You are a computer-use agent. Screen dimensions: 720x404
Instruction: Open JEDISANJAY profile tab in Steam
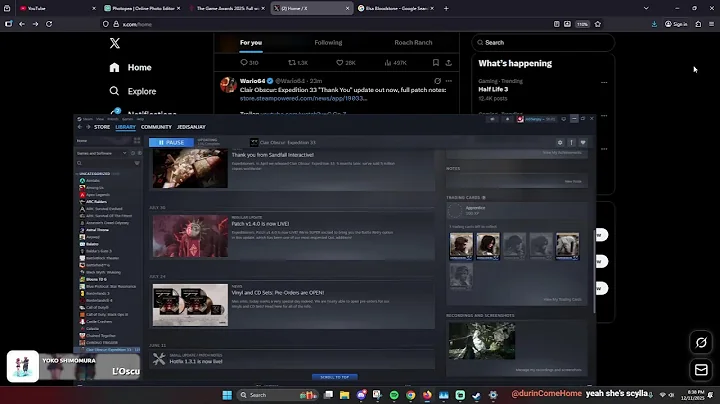pos(191,127)
